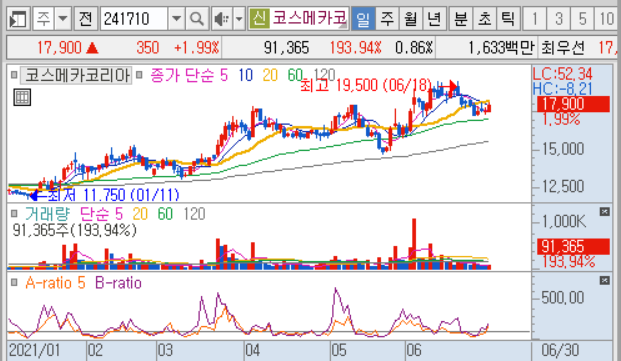Click the blue 10 moving average label
Image resolution: width=621 pixels, height=361 pixels.
[x=246, y=75]
